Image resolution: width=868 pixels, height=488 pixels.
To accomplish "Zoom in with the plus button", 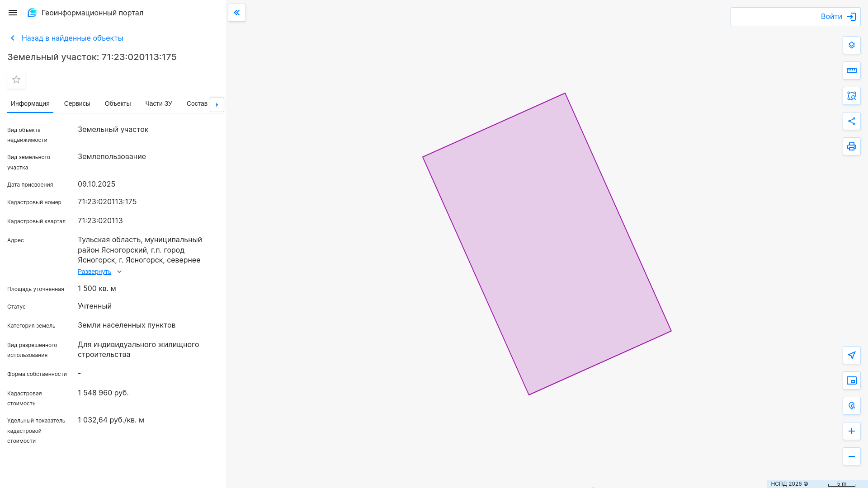I will 851,431.
